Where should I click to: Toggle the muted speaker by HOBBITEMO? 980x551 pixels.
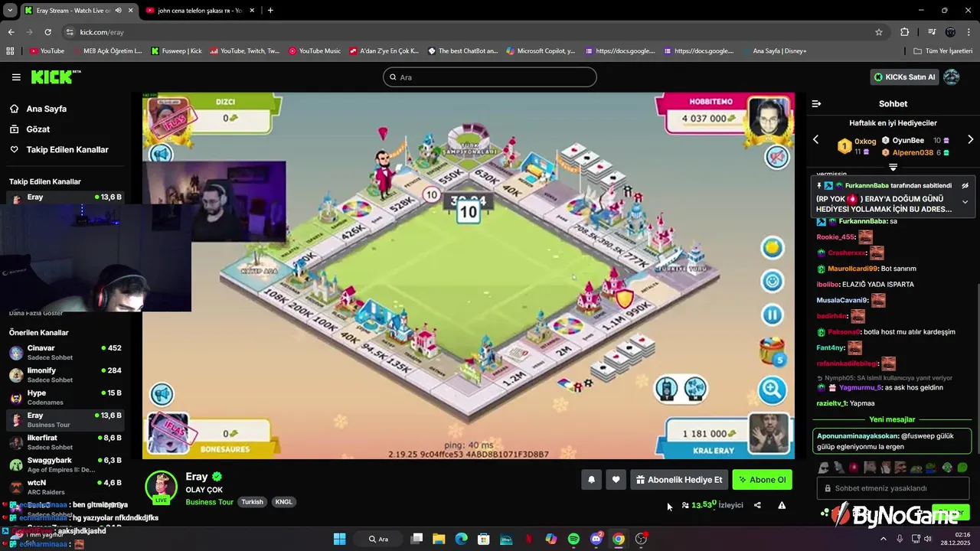coord(777,158)
